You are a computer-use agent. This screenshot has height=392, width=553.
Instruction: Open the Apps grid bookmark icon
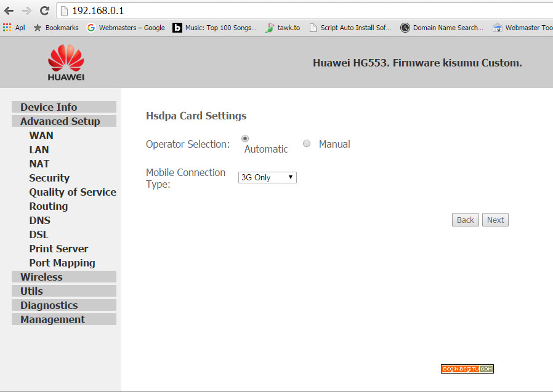7,28
